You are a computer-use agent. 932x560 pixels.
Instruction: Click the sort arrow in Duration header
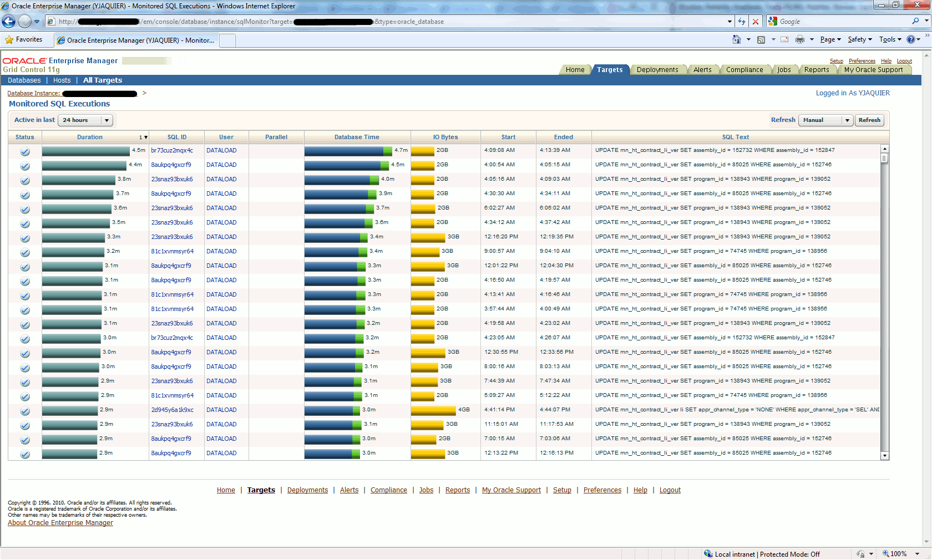point(145,138)
